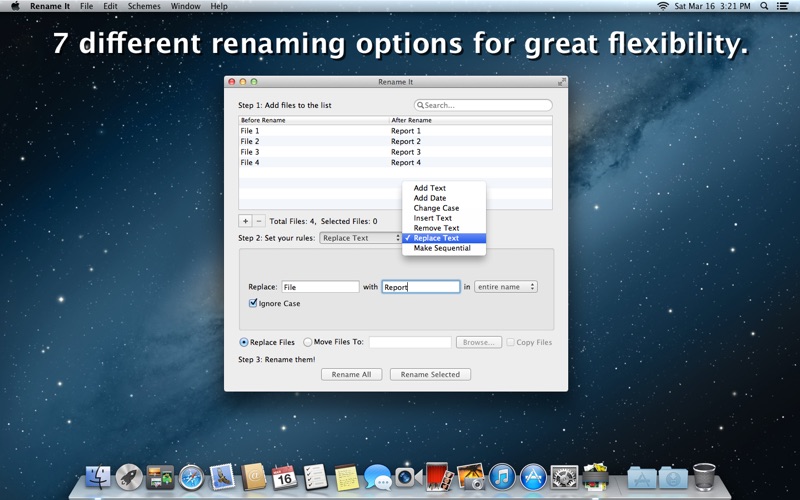Open Mail stamp icon in dock
Viewport: 800px width, 500px height.
pyautogui.click(x=222, y=477)
